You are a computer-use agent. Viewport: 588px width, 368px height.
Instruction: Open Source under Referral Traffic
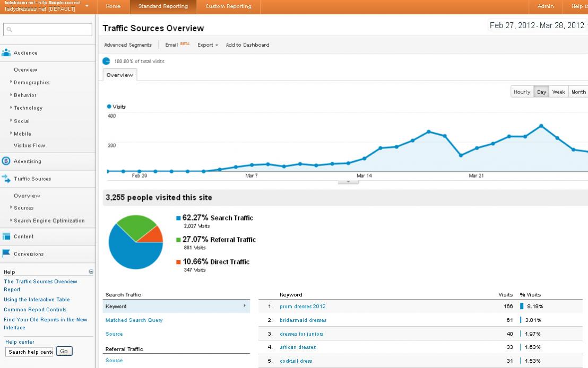pyautogui.click(x=114, y=361)
